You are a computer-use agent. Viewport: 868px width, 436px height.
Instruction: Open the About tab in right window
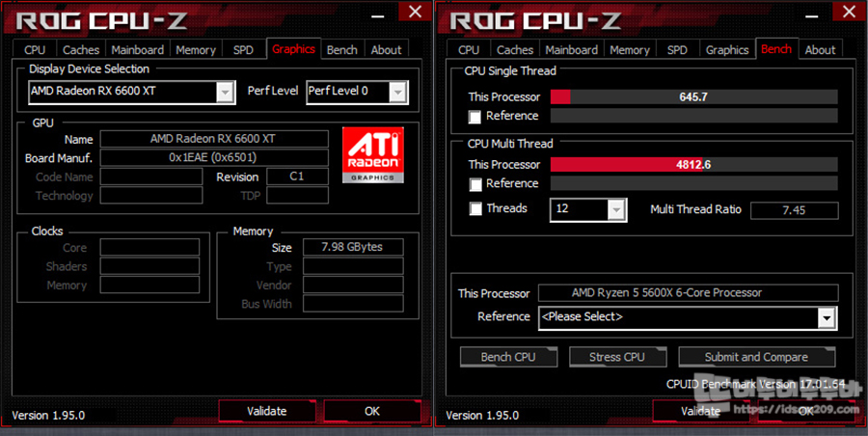click(820, 50)
